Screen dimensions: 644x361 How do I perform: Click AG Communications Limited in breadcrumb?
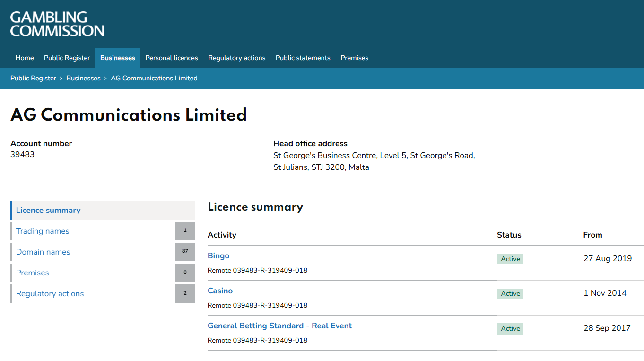154,78
